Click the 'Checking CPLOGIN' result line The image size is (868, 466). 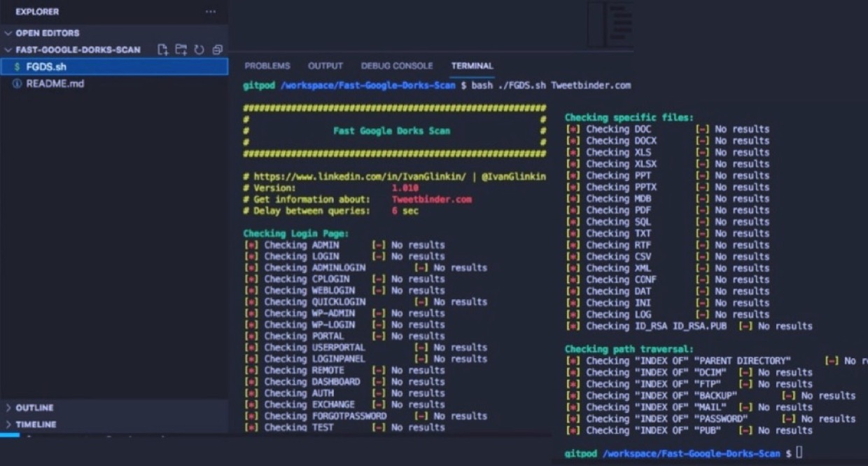click(344, 279)
